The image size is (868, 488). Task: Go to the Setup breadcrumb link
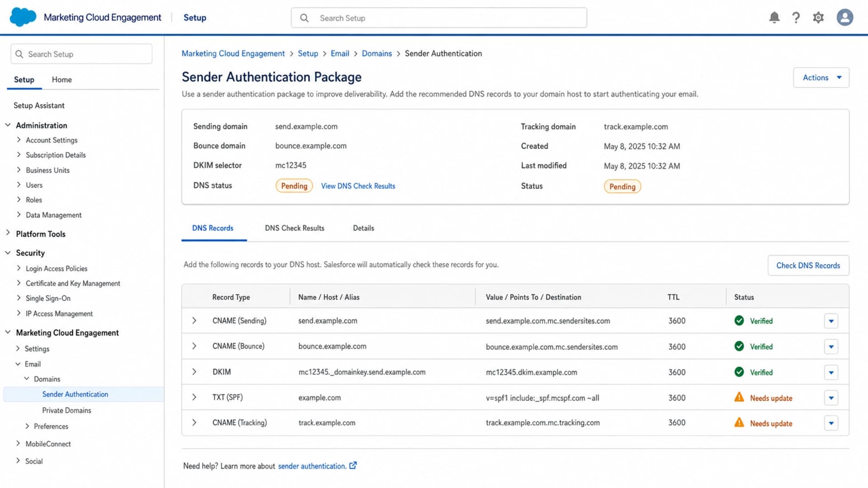(x=308, y=54)
